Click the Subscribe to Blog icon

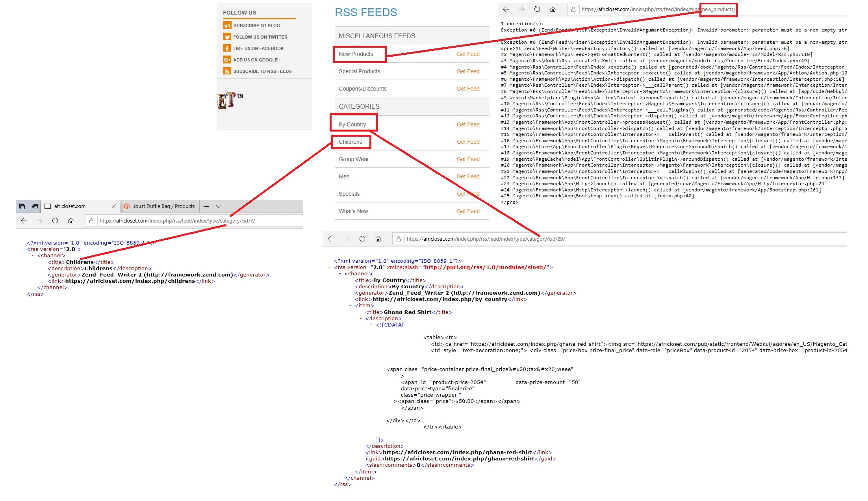pyautogui.click(x=227, y=25)
